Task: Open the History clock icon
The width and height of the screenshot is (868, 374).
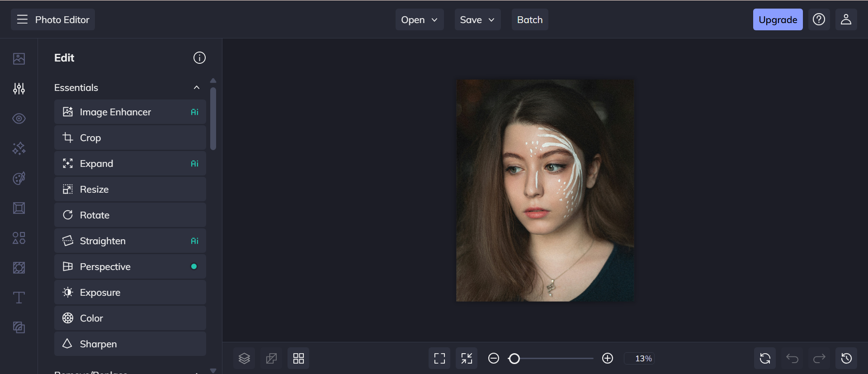Action: pos(846,359)
